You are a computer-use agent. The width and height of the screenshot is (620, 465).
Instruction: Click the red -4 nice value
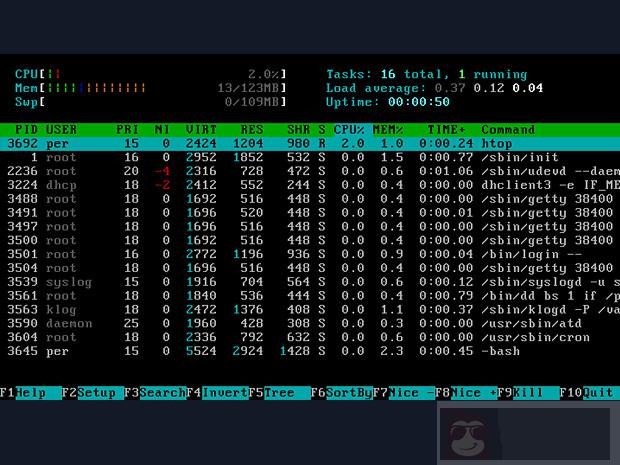[162, 171]
